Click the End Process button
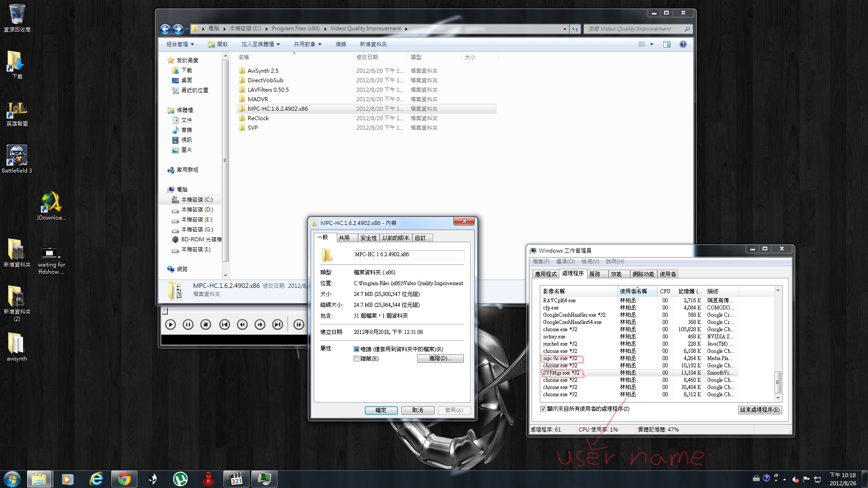Screen dimensions: 868x488 click(759, 410)
